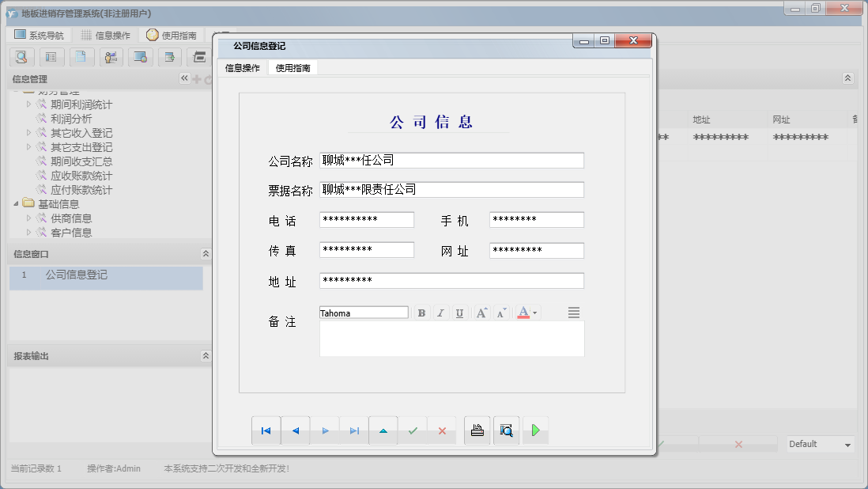Image resolution: width=868 pixels, height=489 pixels.
Task: Confirm record with the green checkmark icon
Action: pyautogui.click(x=413, y=430)
